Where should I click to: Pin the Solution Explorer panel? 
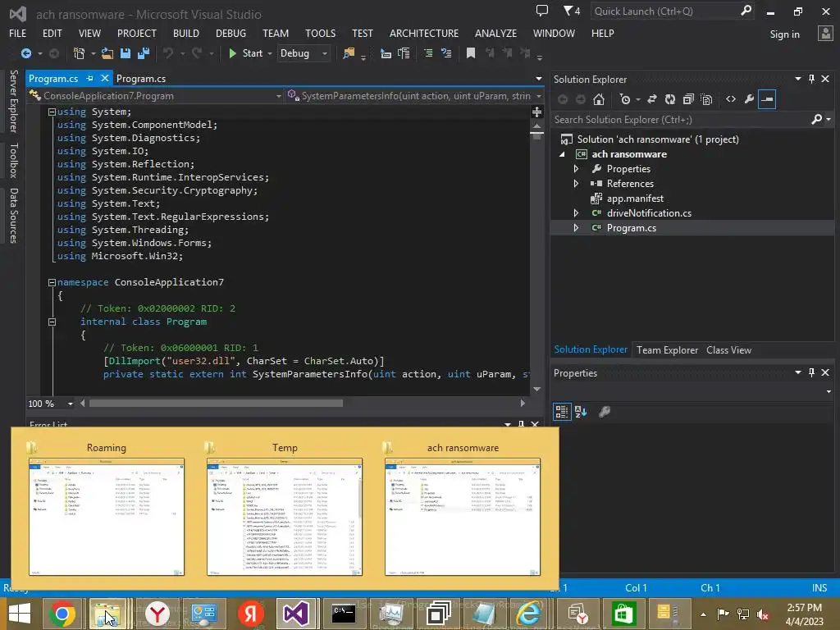pyautogui.click(x=811, y=79)
